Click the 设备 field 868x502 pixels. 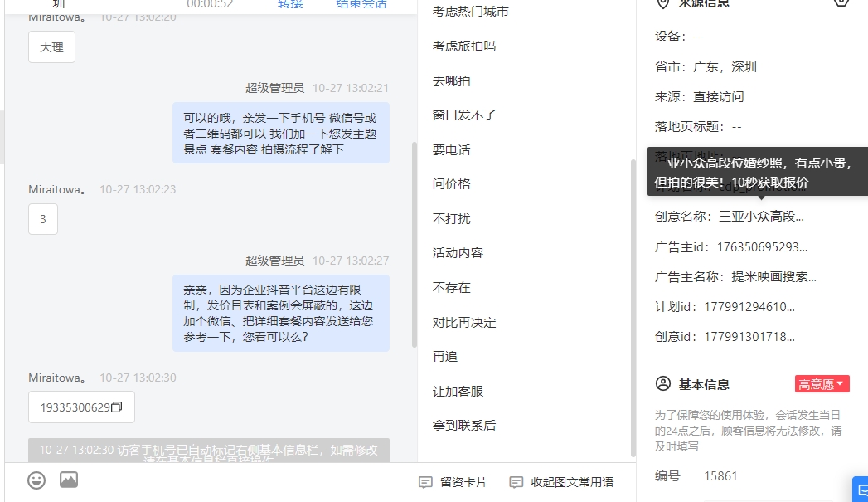(x=679, y=37)
